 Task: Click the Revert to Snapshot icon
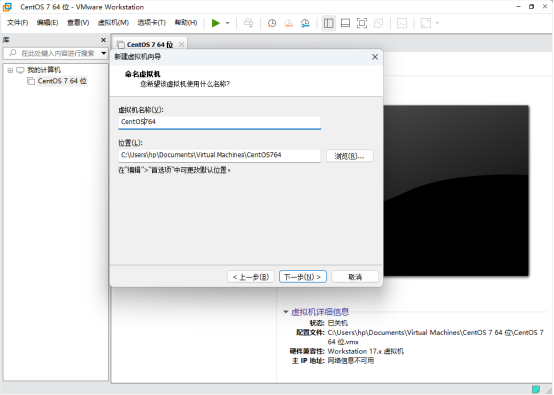[289, 23]
